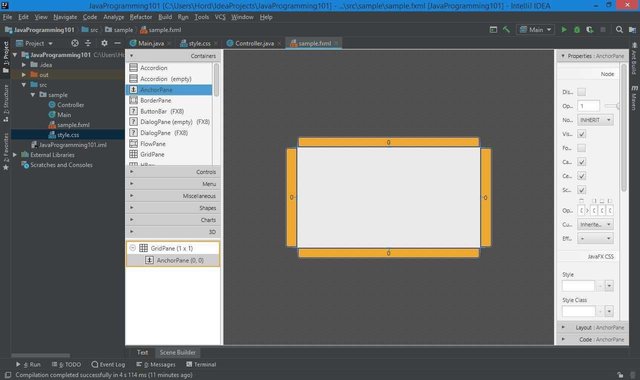This screenshot has width=640, height=380.
Task: Open 4: Run tool window
Action: pyautogui.click(x=28, y=364)
